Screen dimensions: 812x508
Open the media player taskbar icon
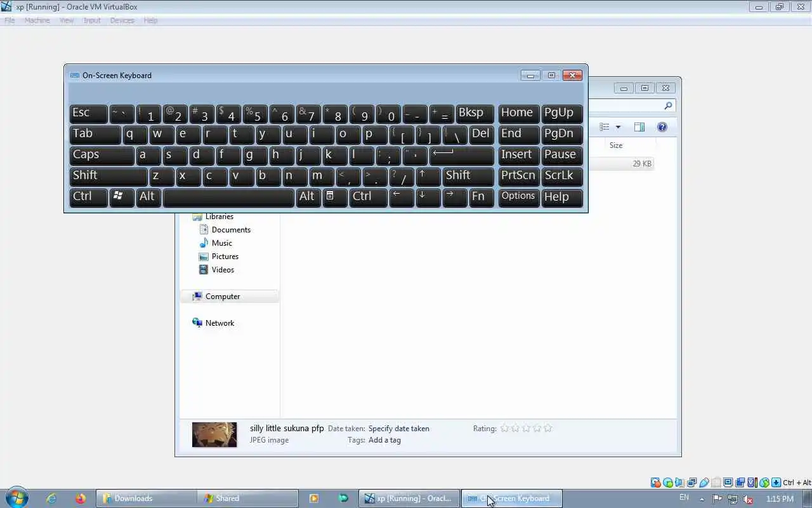[x=313, y=498]
